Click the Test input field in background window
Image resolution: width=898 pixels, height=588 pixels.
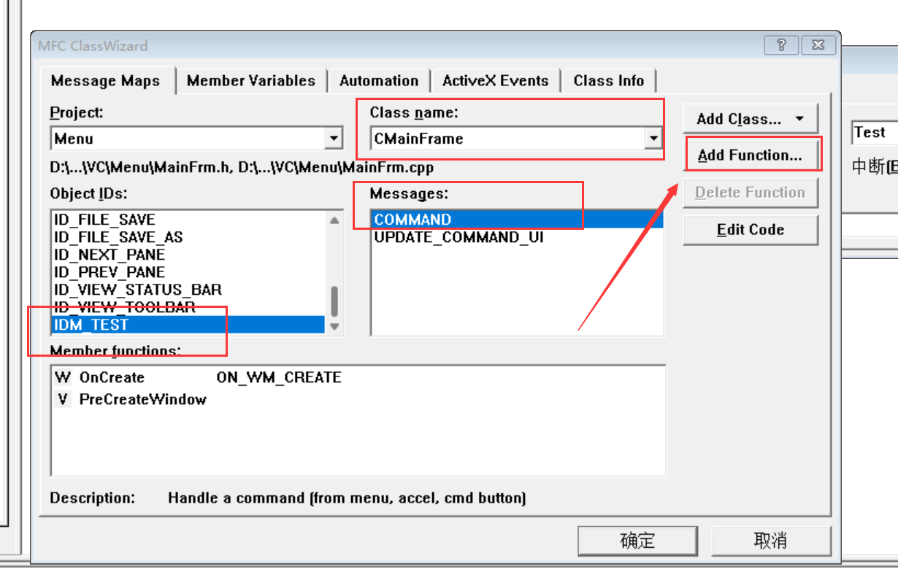[x=875, y=132]
